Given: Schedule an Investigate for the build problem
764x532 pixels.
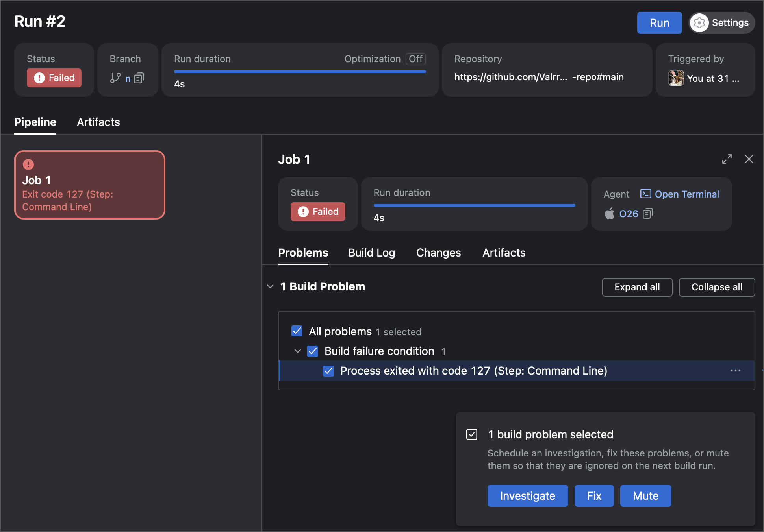Looking at the screenshot, I should [528, 496].
